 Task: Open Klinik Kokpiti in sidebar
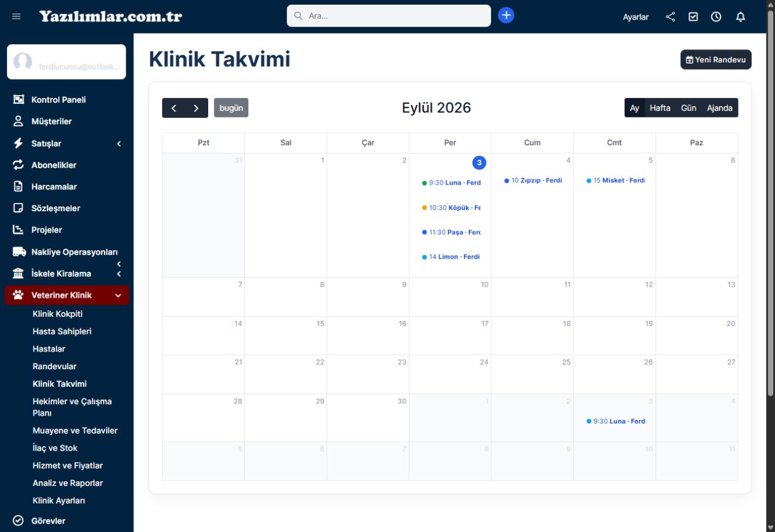point(58,314)
